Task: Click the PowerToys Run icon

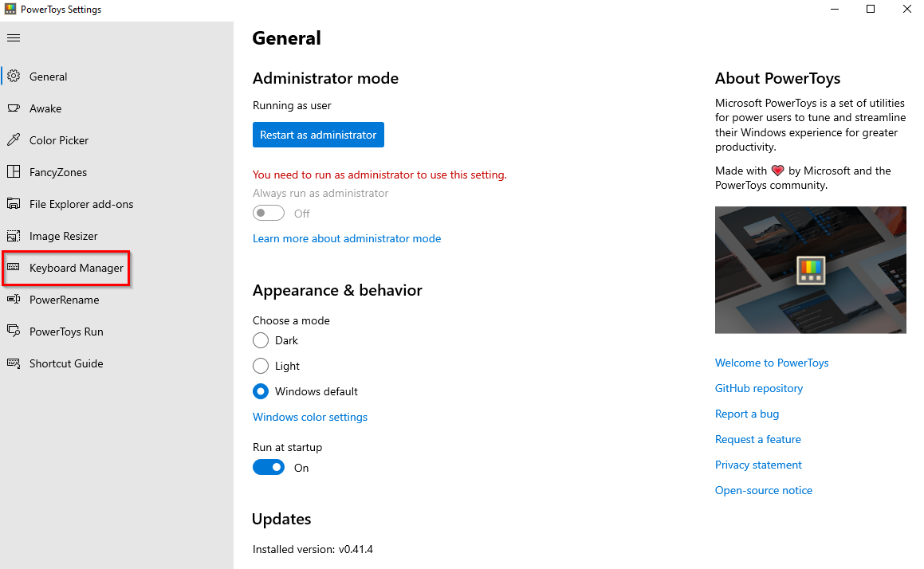Action: click(14, 332)
